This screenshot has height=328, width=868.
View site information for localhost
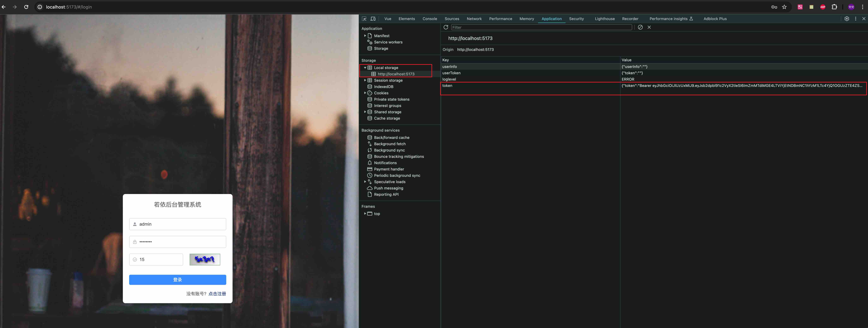pyautogui.click(x=40, y=7)
